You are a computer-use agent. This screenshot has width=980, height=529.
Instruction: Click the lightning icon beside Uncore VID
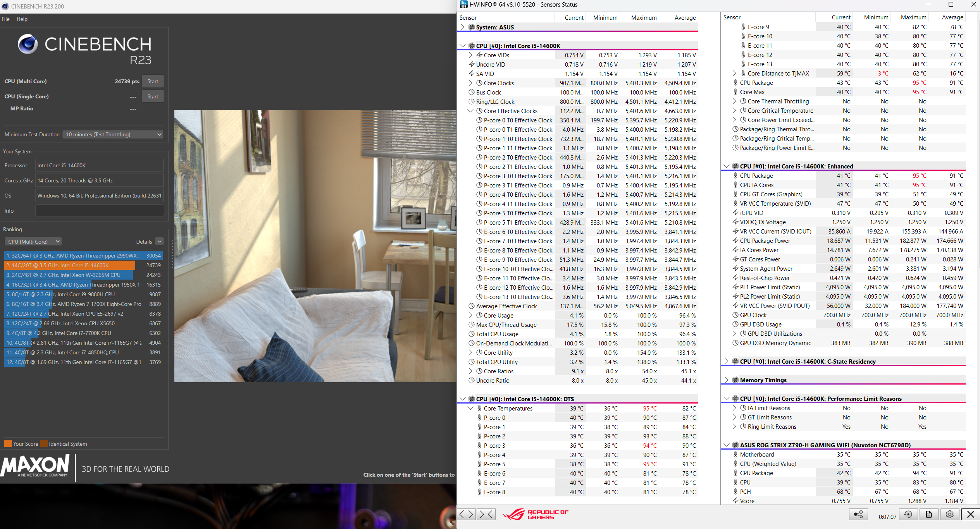(x=472, y=64)
